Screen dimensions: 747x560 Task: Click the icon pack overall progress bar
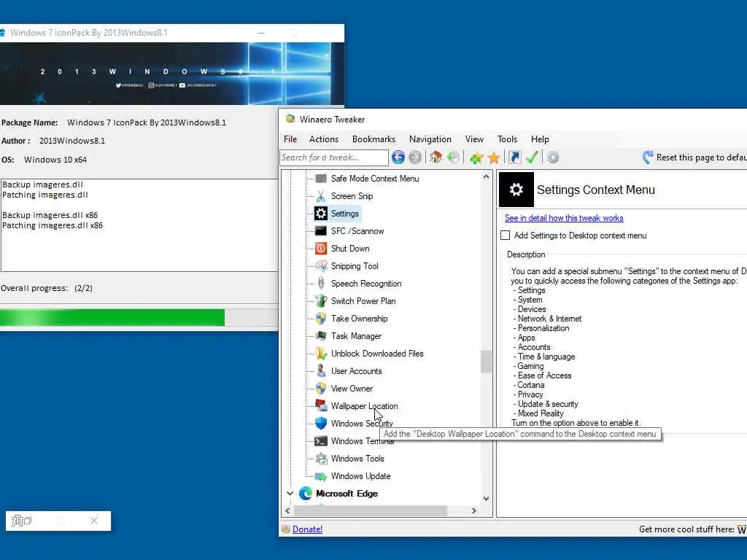pyautogui.click(x=139, y=317)
